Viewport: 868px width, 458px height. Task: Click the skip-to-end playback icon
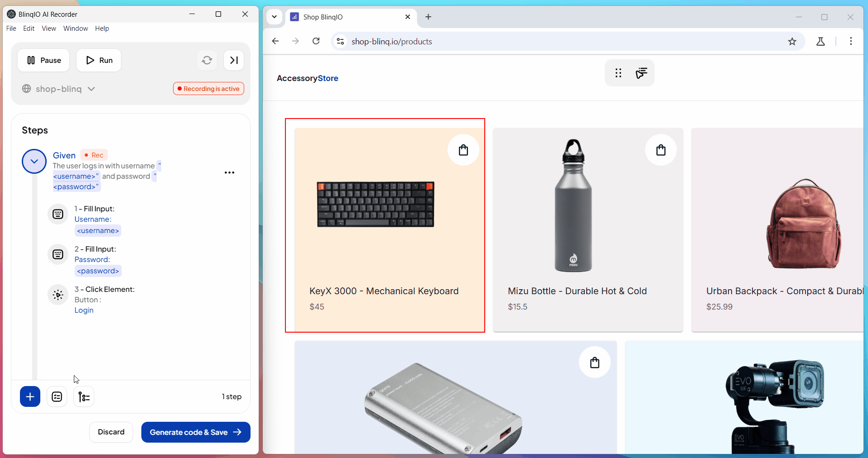click(x=233, y=60)
